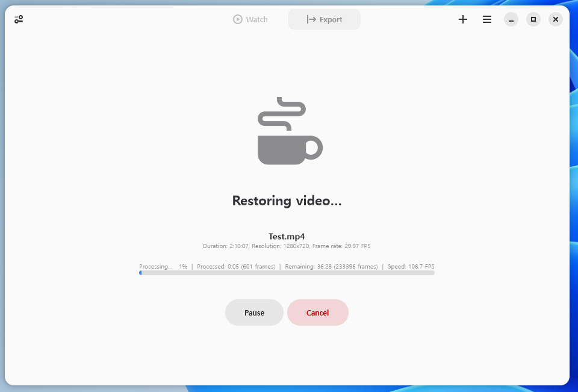Close the video restoration window
Screen dimensions: 578x392
point(556,19)
